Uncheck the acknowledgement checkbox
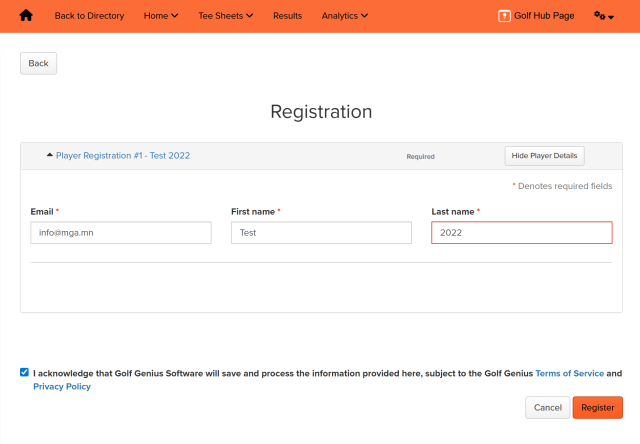Viewport: 640px width, 444px height. (24, 372)
